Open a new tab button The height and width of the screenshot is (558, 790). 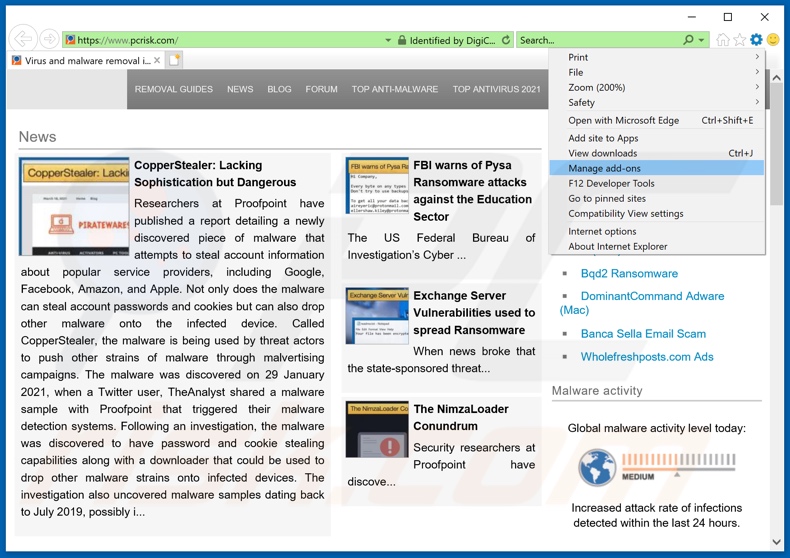174,60
